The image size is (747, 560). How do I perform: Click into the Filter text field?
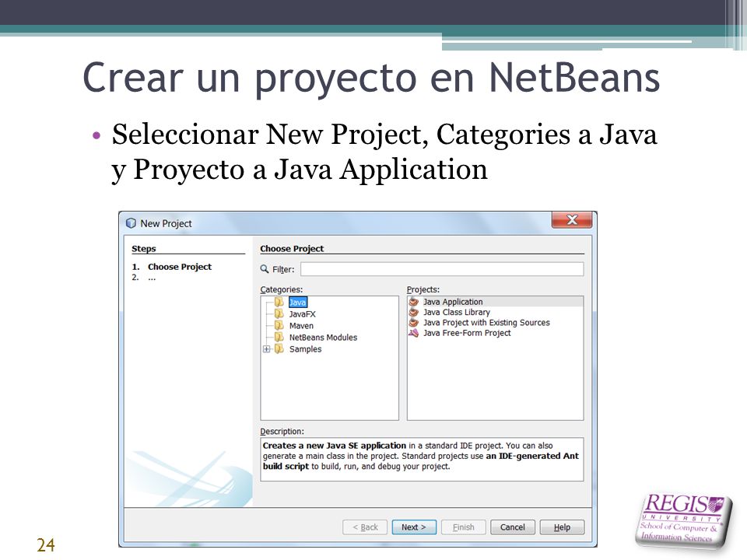tap(442, 269)
